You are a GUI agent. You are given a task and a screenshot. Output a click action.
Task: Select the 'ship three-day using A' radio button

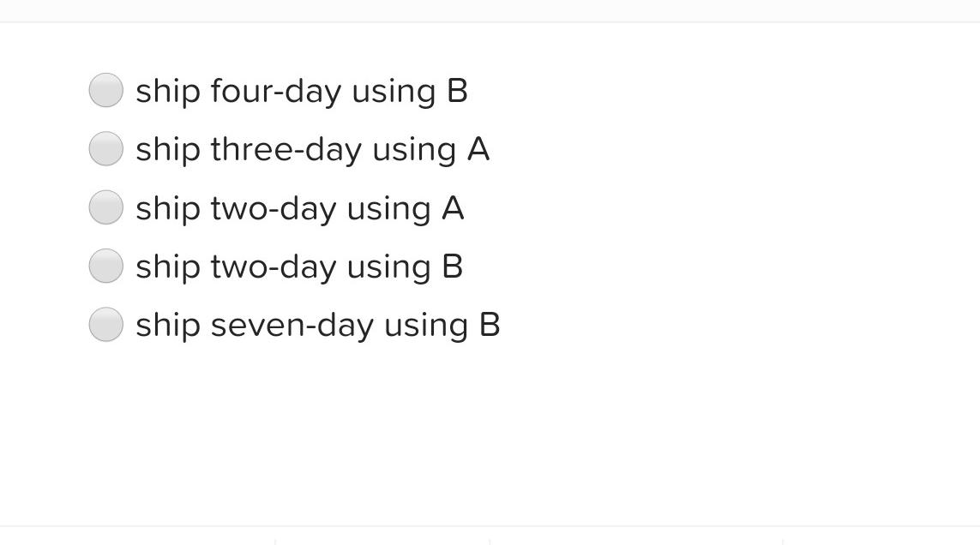pos(105,148)
